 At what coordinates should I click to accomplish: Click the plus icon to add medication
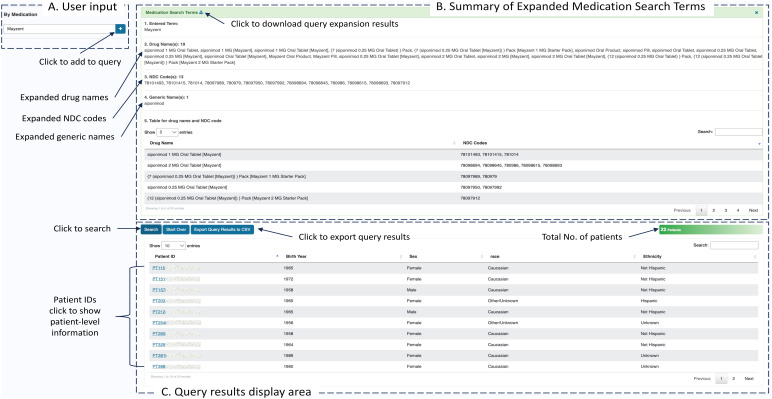click(121, 29)
